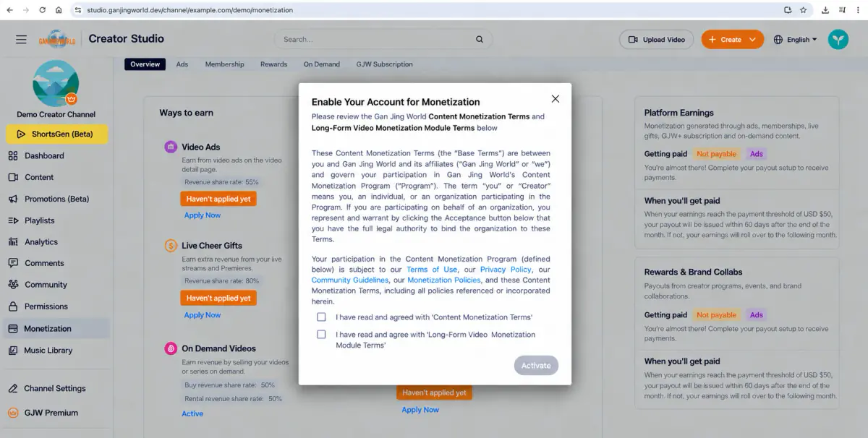Close the monetization dialog
Screen dimensions: 868x438
[x=556, y=99]
